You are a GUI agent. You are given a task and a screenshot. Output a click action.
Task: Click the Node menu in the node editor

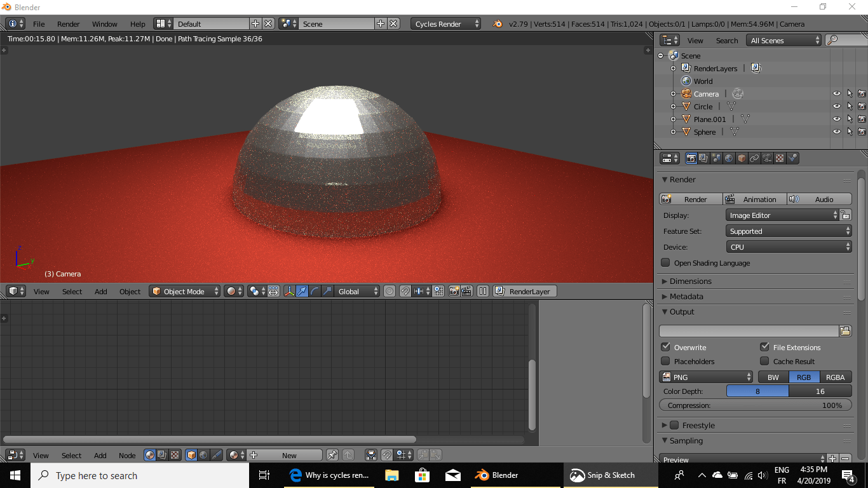[x=127, y=456]
